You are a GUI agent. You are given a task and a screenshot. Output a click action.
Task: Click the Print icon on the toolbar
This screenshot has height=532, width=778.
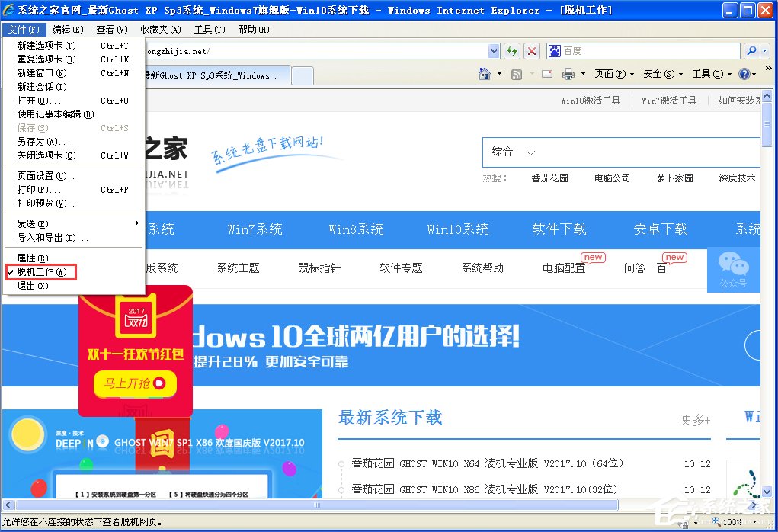point(568,74)
